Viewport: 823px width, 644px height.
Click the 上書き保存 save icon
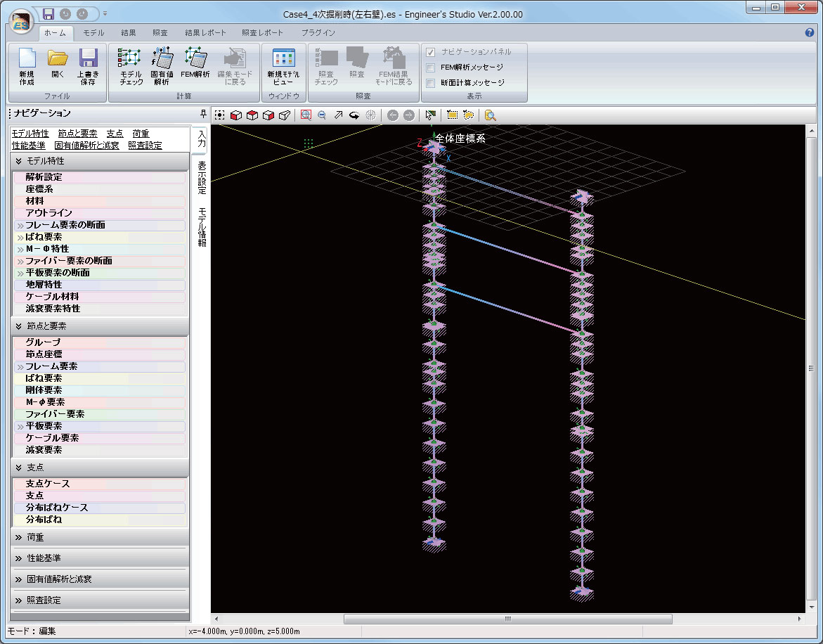tap(88, 66)
